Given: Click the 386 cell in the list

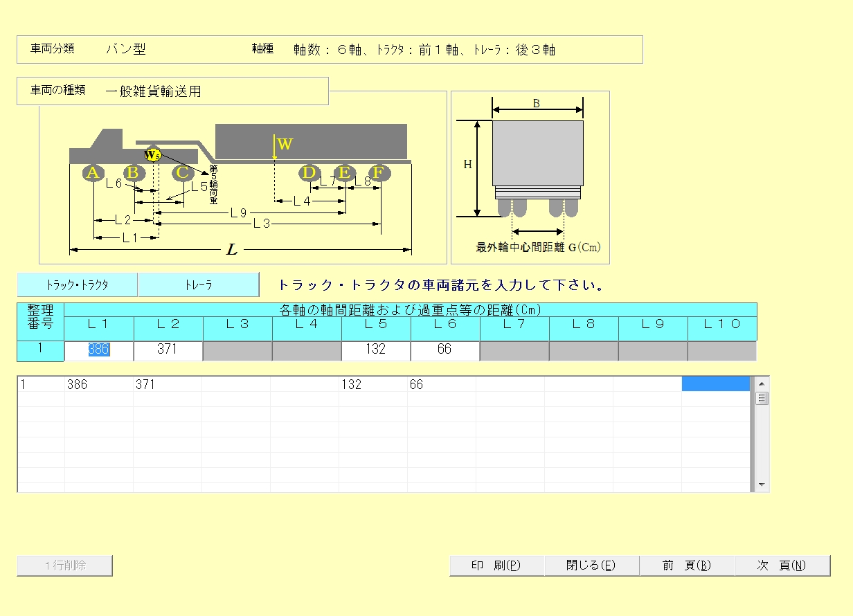Looking at the screenshot, I should tap(99, 384).
